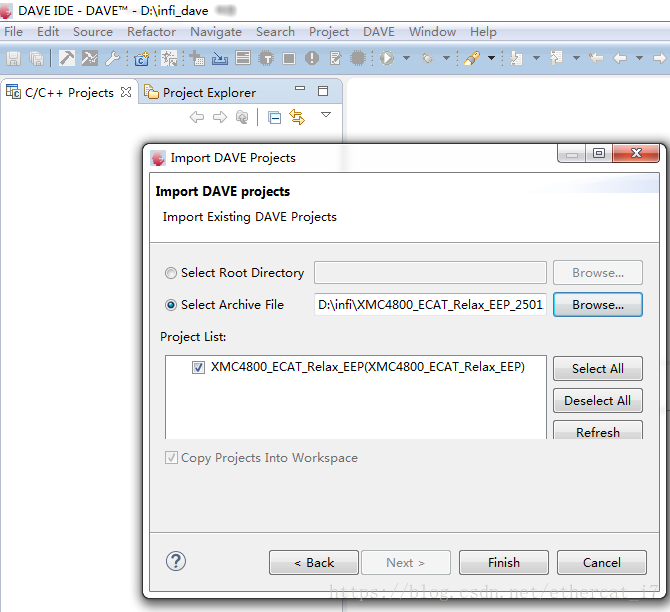Click the Refresh button
This screenshot has height=612, width=670.
(x=598, y=430)
